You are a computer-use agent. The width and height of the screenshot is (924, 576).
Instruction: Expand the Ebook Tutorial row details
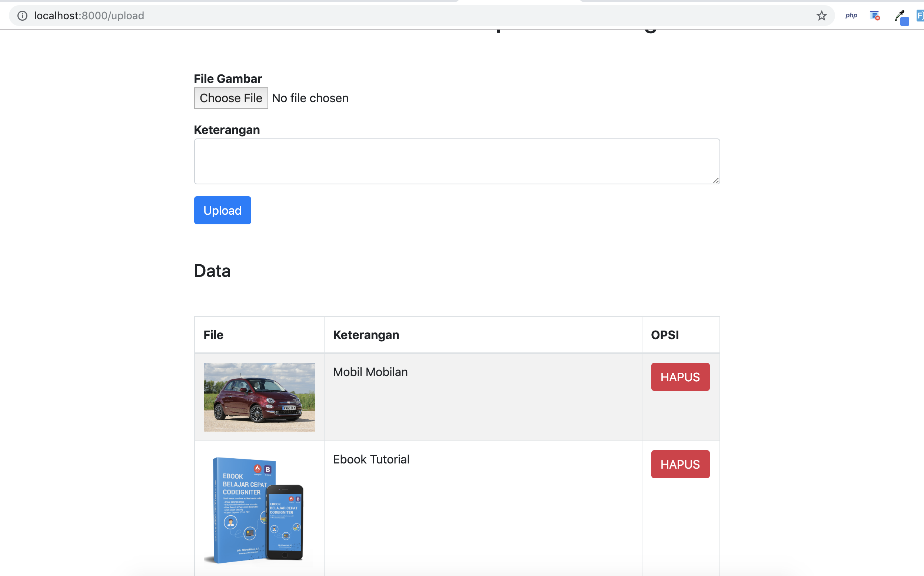tap(372, 459)
